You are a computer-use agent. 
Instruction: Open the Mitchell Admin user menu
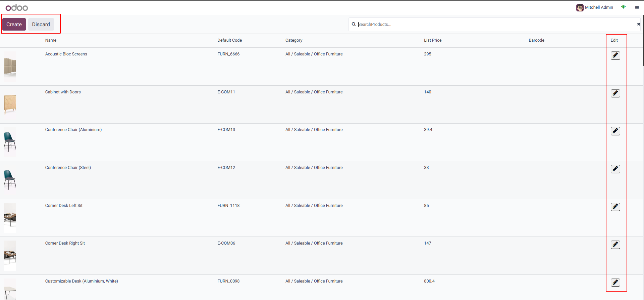point(595,7)
